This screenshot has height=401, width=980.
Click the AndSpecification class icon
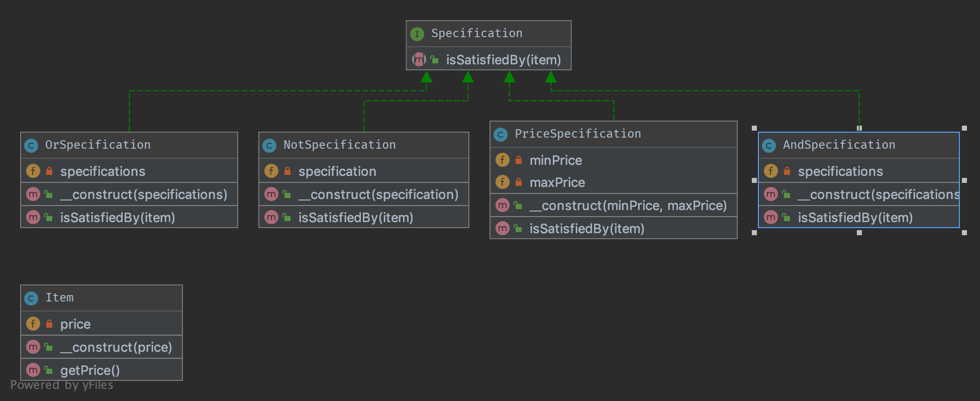(769, 146)
